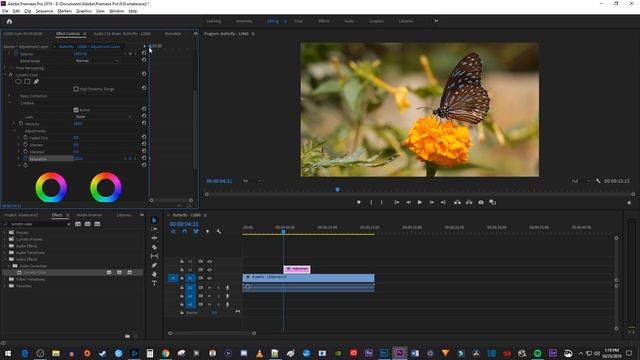
Task: Open Program monitor settings wrench
Action: (x=598, y=181)
